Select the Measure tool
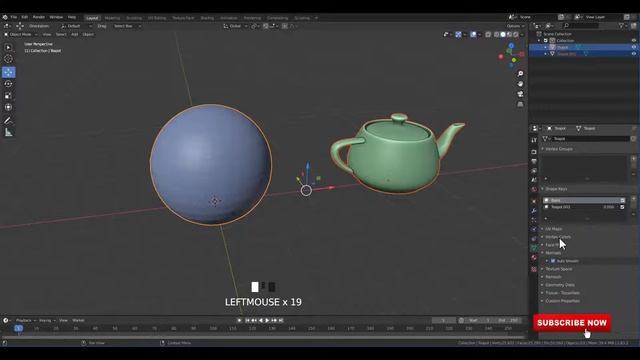 tap(8, 133)
